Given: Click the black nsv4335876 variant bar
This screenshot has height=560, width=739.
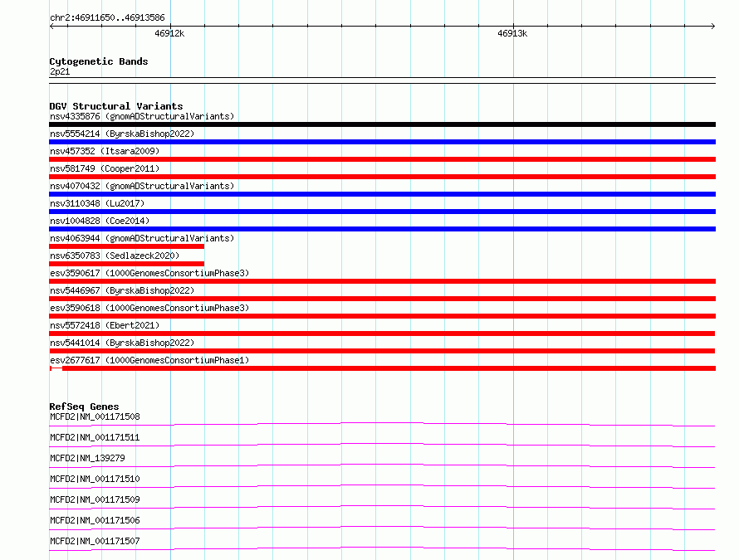Looking at the screenshot, I should 382,124.
